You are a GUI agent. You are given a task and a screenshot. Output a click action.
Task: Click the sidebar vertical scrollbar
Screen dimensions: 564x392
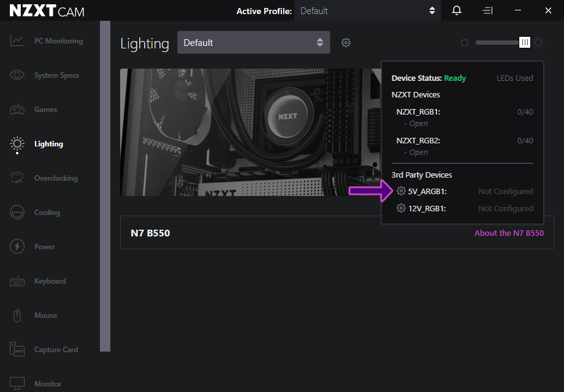click(105, 184)
